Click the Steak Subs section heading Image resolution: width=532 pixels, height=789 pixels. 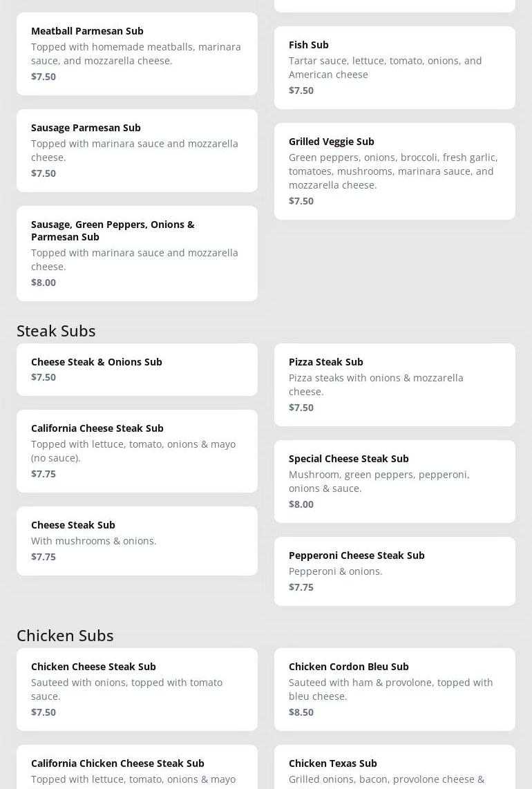tap(56, 330)
